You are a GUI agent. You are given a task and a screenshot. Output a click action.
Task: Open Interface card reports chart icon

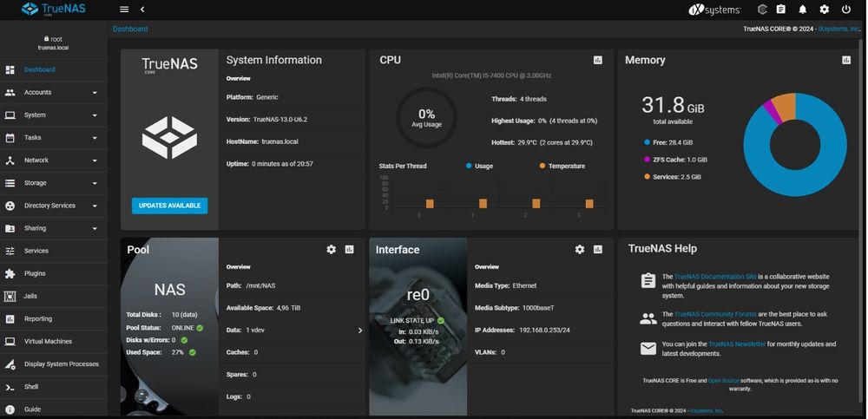click(598, 250)
